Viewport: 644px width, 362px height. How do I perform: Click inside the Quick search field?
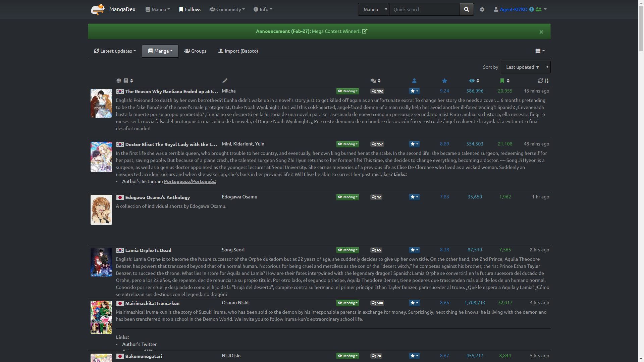coord(424,9)
